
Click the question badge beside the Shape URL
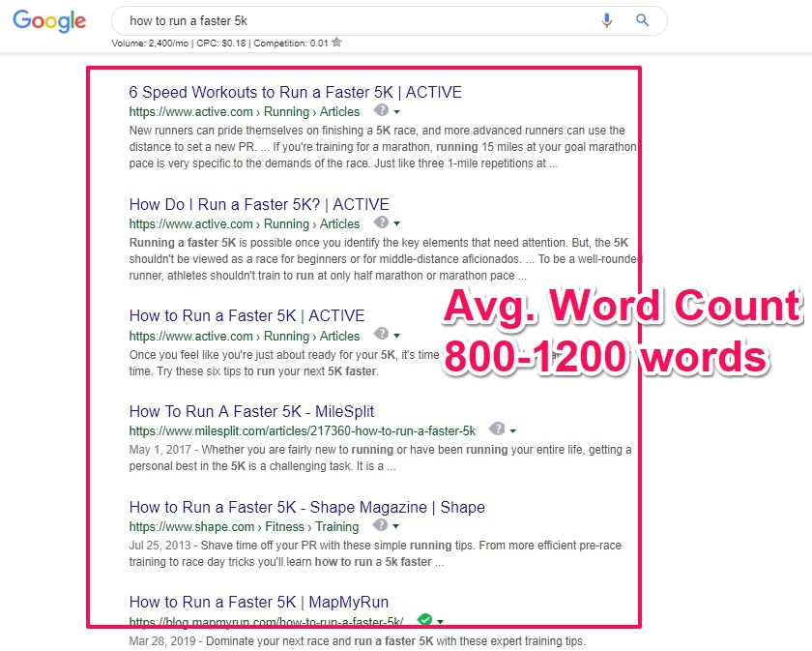[x=381, y=525]
